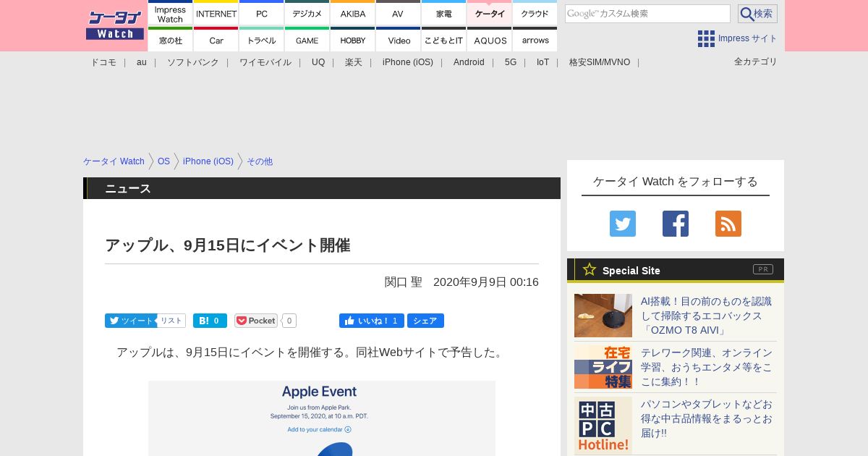868x456 pixels.
Task: Click the ケータイ Watch breadcrumb link
Action: [x=114, y=161]
